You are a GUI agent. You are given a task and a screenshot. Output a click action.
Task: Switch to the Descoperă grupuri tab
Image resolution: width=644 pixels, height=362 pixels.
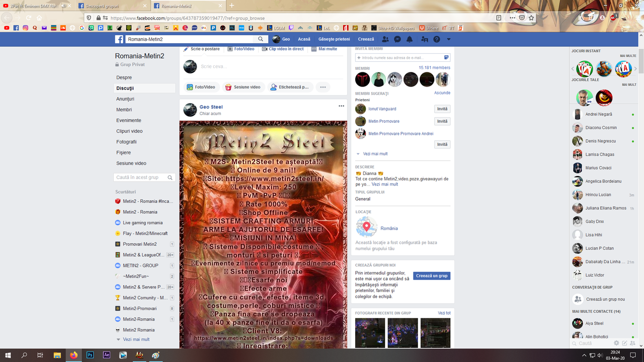click(x=113, y=6)
